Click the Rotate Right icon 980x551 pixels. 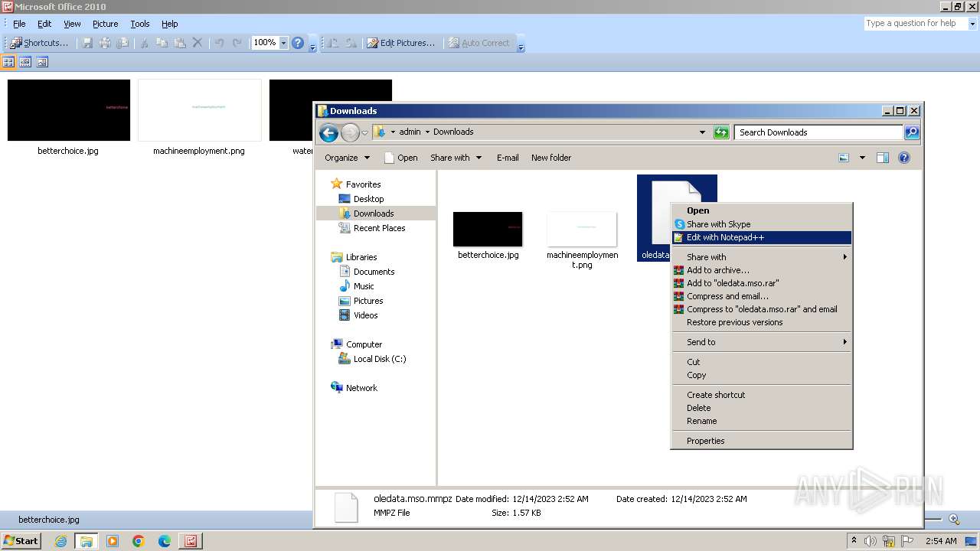click(351, 43)
